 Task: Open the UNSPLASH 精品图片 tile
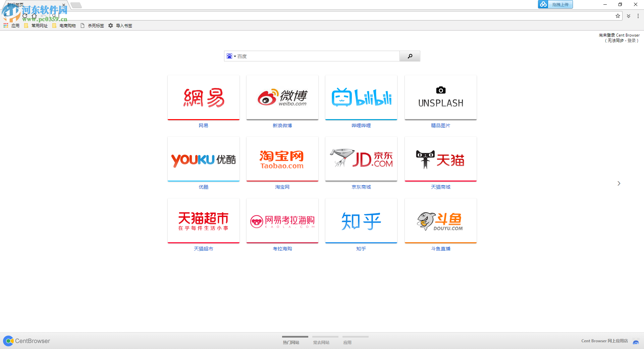(440, 97)
